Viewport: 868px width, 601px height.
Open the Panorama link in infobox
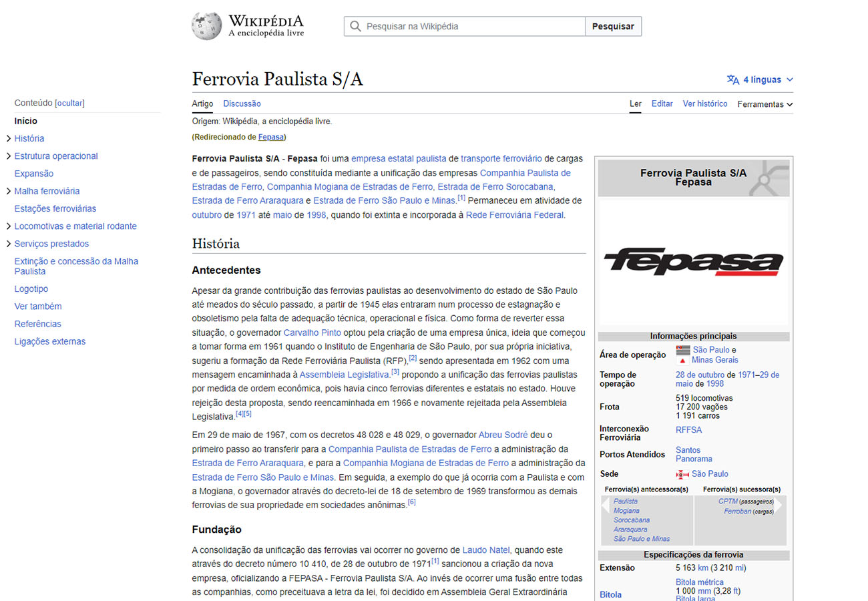pyautogui.click(x=694, y=459)
